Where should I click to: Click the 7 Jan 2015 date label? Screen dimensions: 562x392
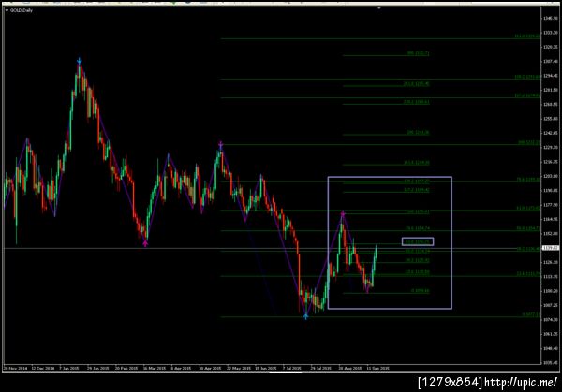click(x=69, y=368)
